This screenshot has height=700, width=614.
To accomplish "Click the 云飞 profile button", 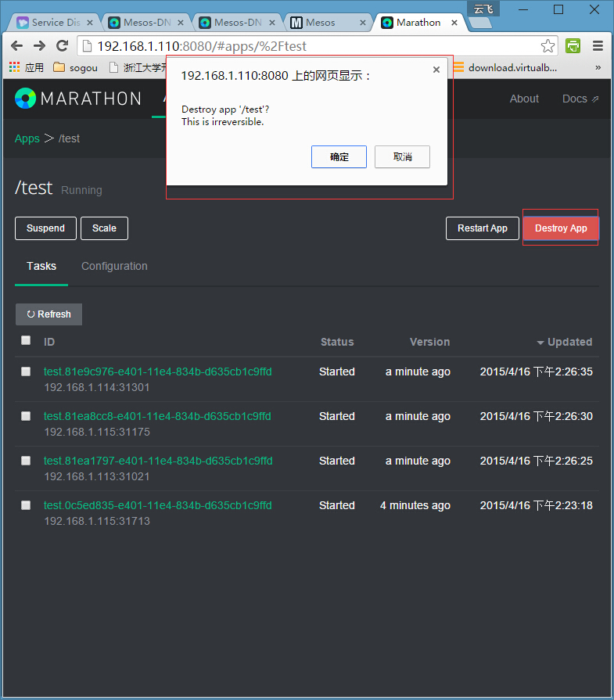I will [x=483, y=9].
